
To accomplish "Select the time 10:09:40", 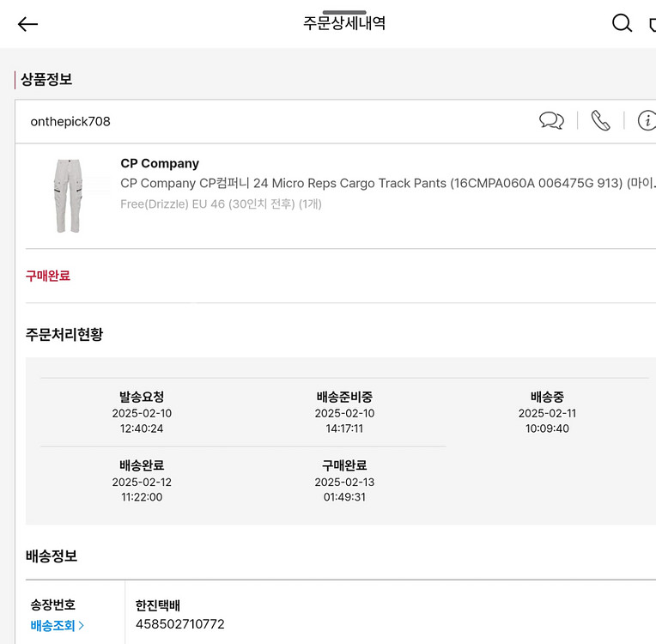I will (547, 428).
